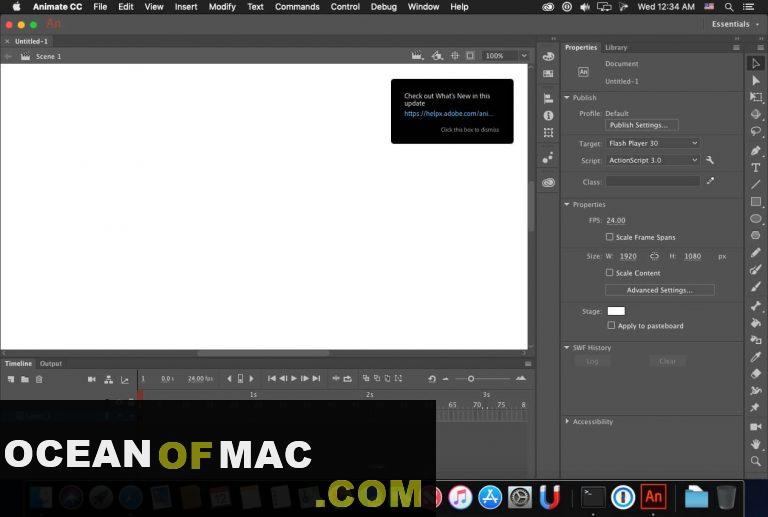The width and height of the screenshot is (768, 517).
Task: Click the Advanced Settings button
Action: point(660,290)
